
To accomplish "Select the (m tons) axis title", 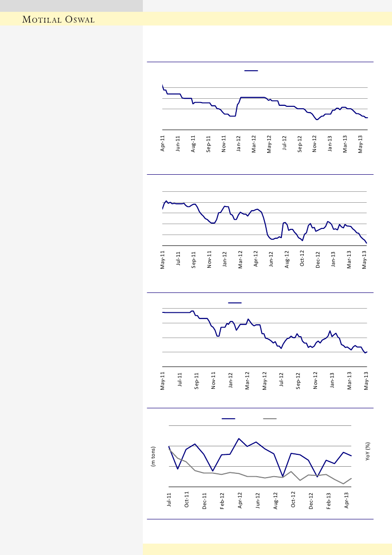I will click(153, 457).
